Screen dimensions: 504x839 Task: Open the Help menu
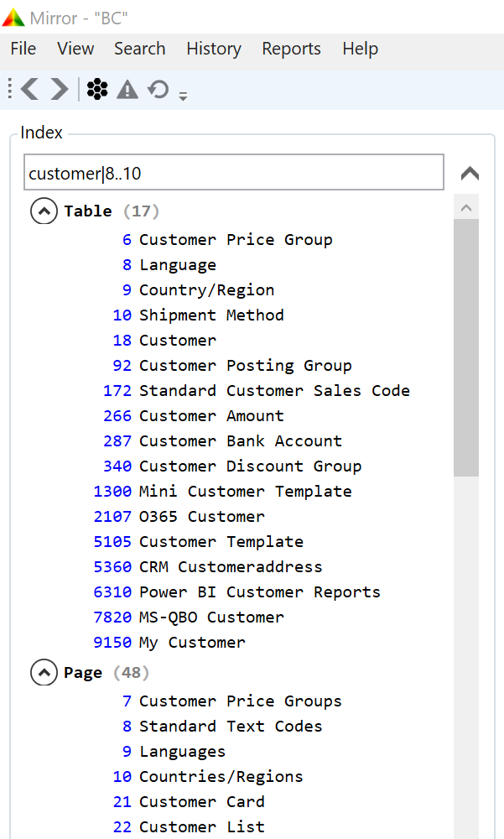360,49
